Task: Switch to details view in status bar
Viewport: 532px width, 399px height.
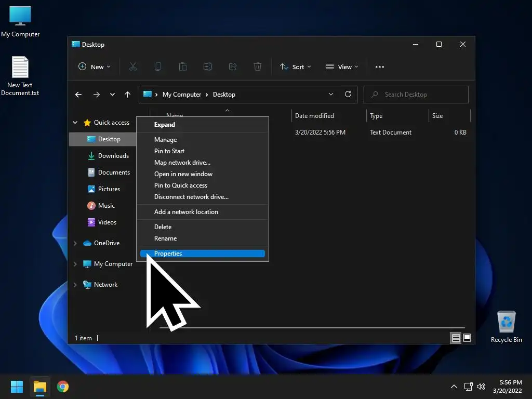Action: click(x=456, y=338)
